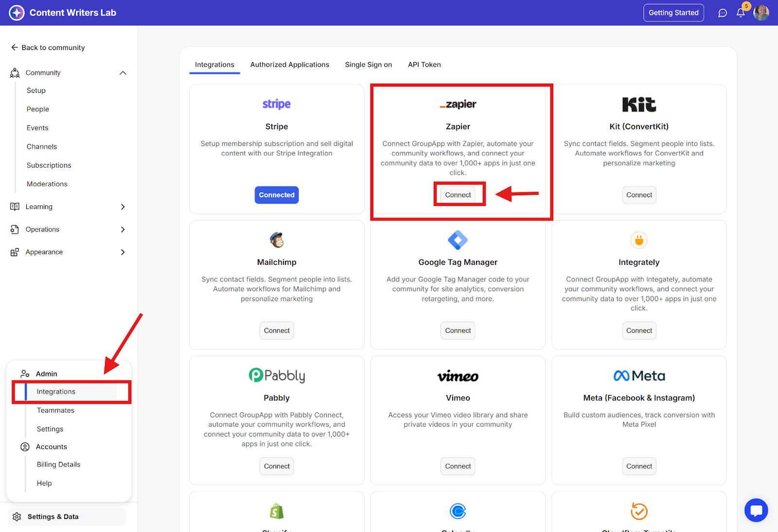Switch to the Integrations tab
Screen dimensions: 778x532
coord(214,65)
